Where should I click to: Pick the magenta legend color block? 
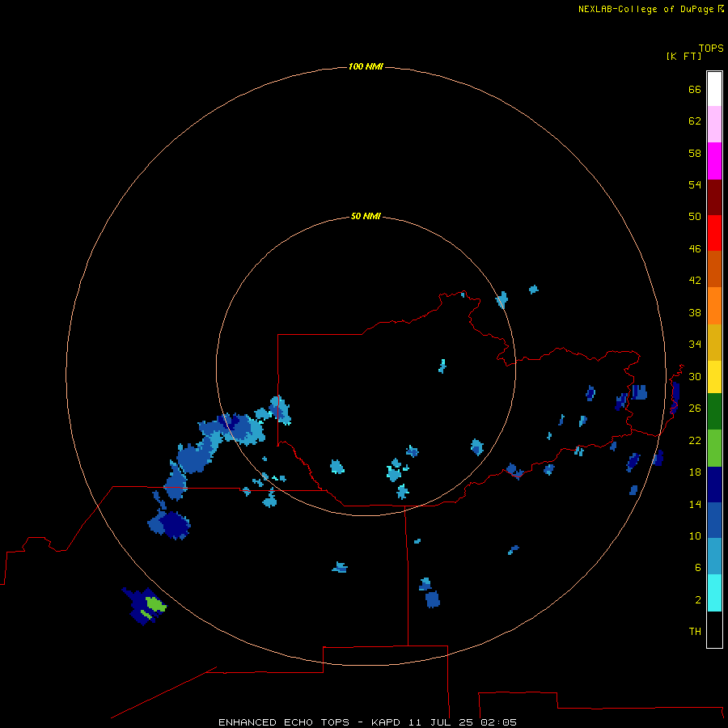tap(714, 161)
